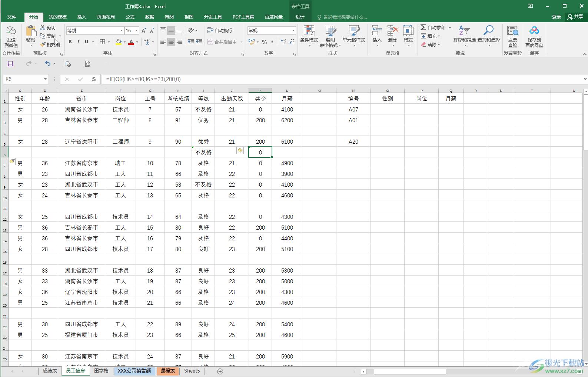Click the quick print page icon
Viewport: 588px width, 377px height.
(67, 64)
